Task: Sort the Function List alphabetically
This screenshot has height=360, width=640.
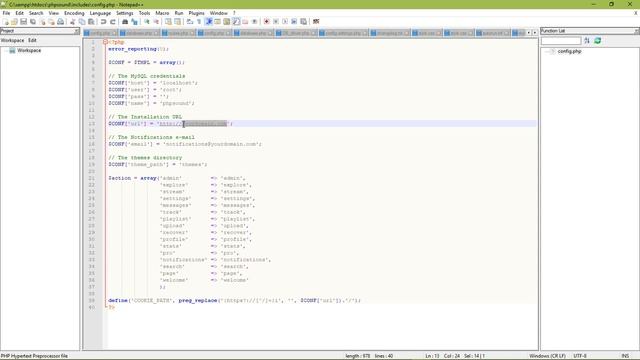Action: point(587,40)
